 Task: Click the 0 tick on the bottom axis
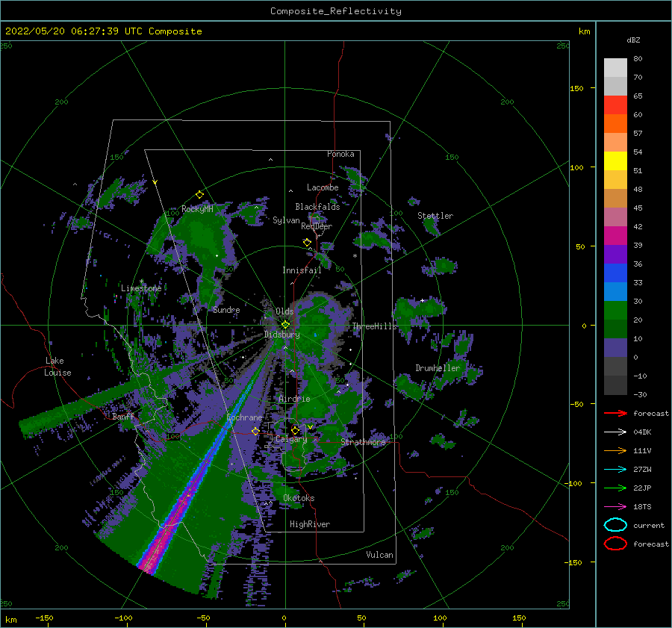[284, 618]
